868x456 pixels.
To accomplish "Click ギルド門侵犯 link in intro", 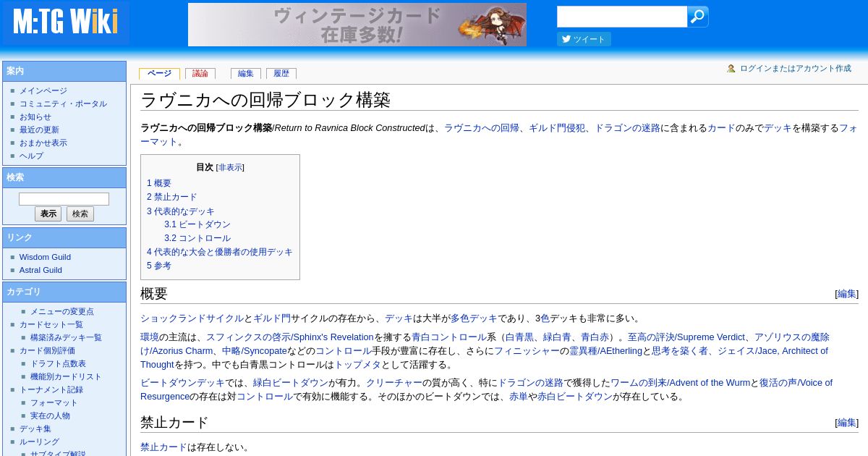I will click(x=557, y=128).
